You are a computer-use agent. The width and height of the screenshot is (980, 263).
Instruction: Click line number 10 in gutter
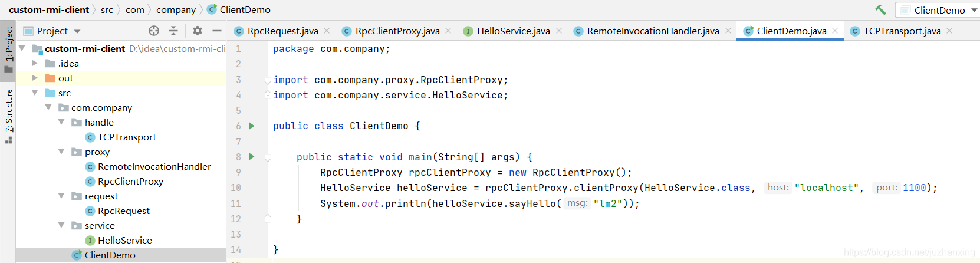tap(236, 188)
